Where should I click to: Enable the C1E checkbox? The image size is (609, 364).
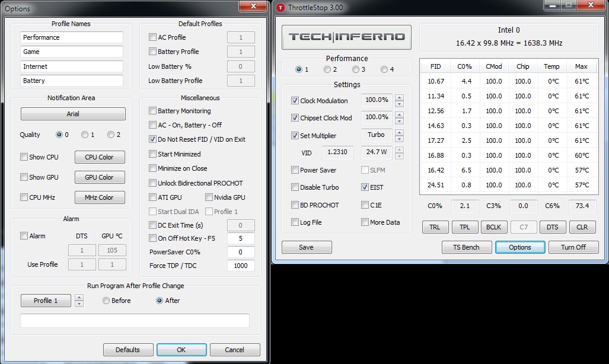point(365,205)
